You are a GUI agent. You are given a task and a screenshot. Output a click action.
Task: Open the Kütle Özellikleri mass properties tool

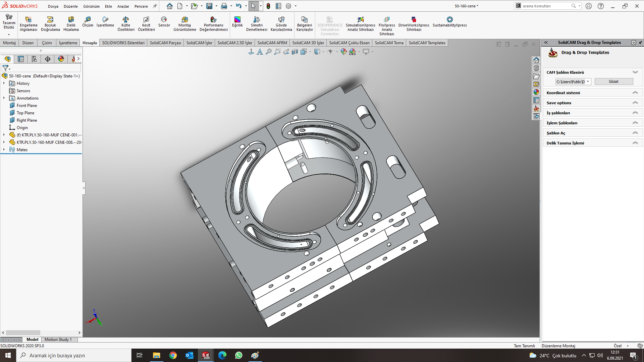point(126,24)
